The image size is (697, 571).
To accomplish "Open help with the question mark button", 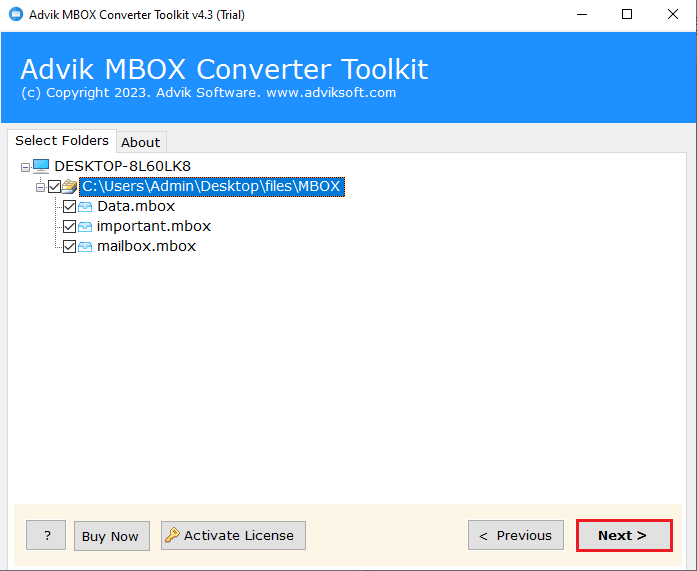I will (x=46, y=535).
